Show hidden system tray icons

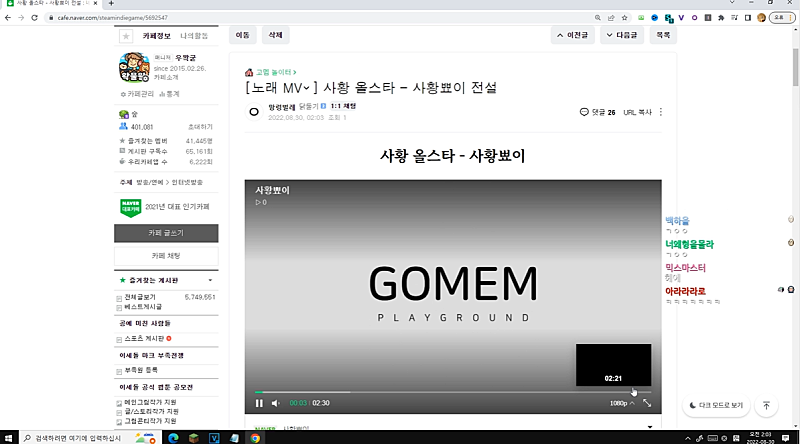(688, 438)
